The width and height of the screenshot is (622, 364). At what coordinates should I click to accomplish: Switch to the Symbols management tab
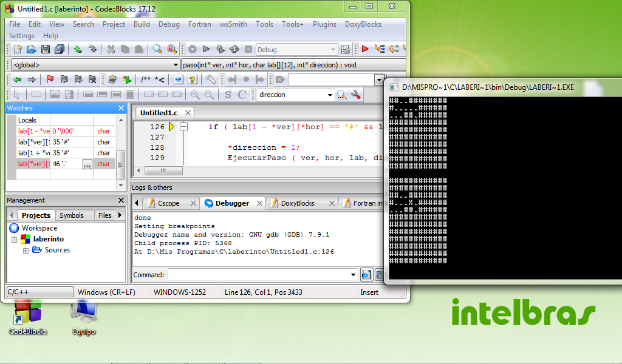tap(72, 215)
